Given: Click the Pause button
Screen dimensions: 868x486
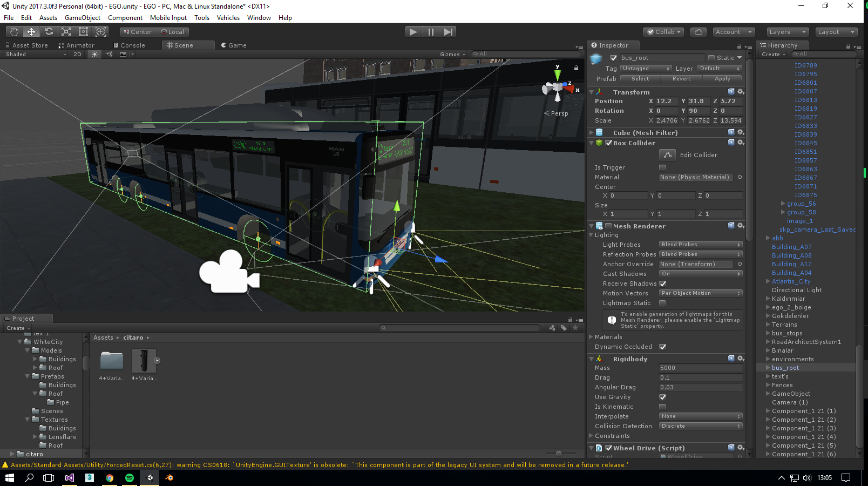Looking at the screenshot, I should point(431,32).
